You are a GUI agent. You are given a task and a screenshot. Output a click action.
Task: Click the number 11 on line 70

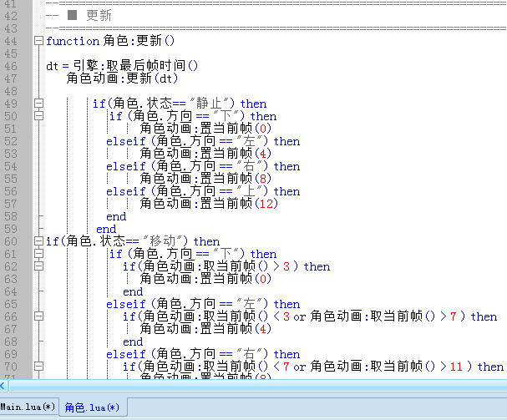456,367
